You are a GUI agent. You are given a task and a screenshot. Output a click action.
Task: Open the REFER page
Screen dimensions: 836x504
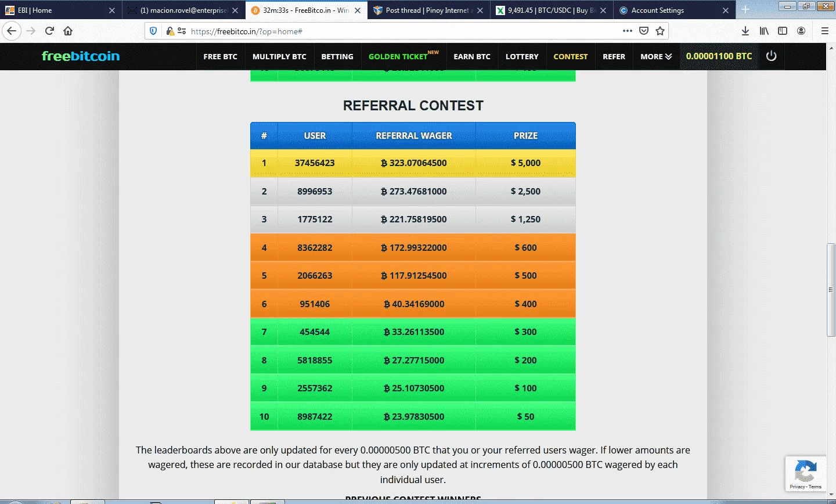614,56
